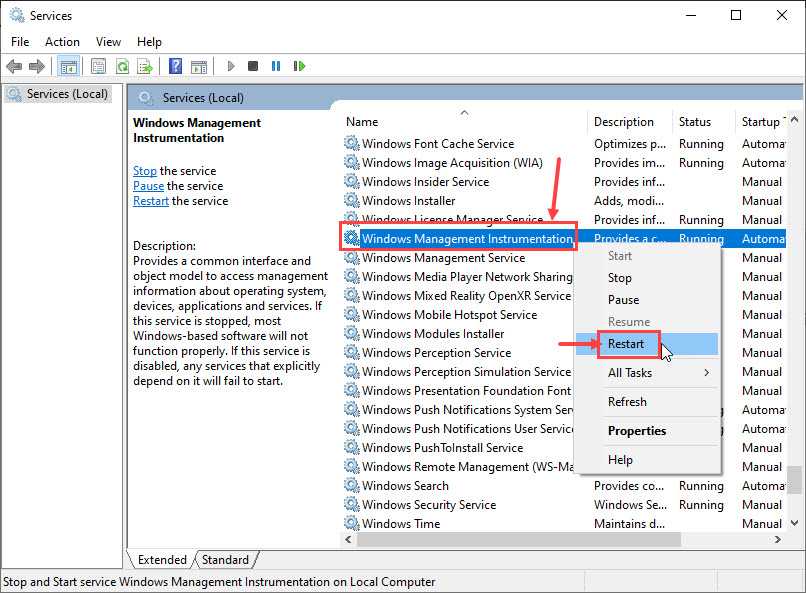Click the Pause the service link

(x=149, y=186)
